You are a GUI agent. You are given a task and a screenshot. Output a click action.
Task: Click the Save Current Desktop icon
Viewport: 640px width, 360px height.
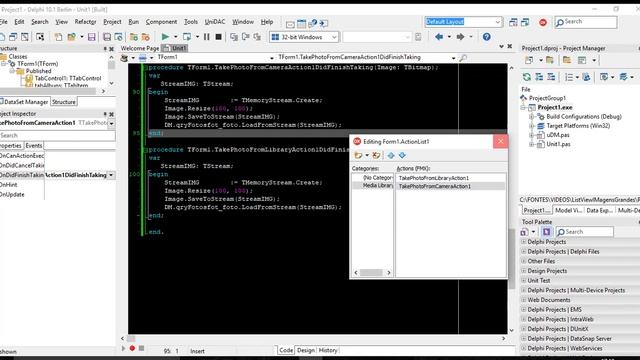pyautogui.click(x=513, y=22)
